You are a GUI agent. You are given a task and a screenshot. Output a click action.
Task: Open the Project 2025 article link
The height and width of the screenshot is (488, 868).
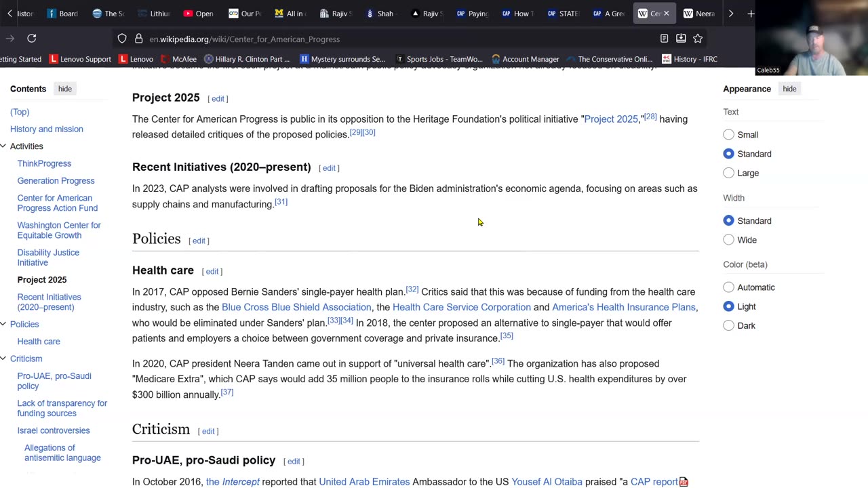[x=611, y=119]
